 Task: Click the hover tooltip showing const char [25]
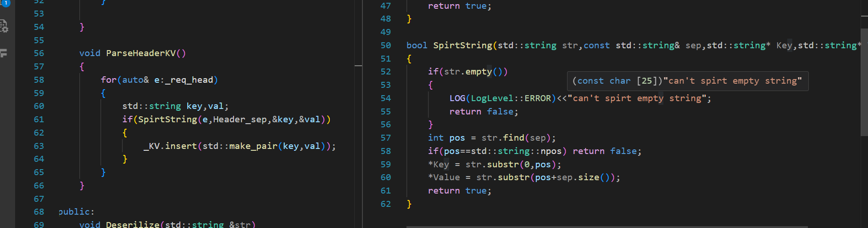[687, 81]
